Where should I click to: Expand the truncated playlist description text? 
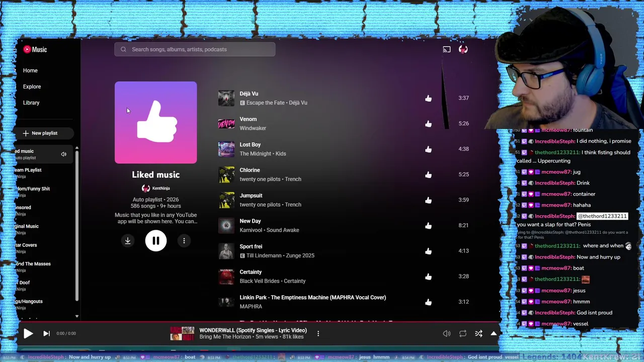pyautogui.click(x=155, y=218)
